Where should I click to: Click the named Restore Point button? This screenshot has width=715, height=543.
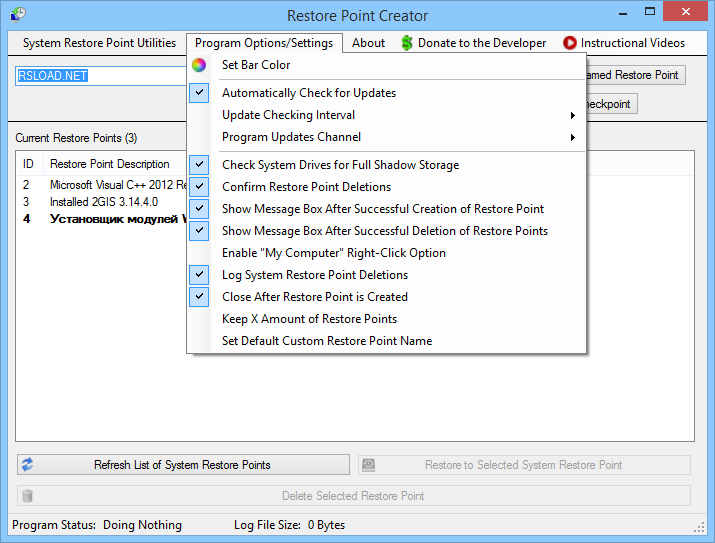click(636, 75)
